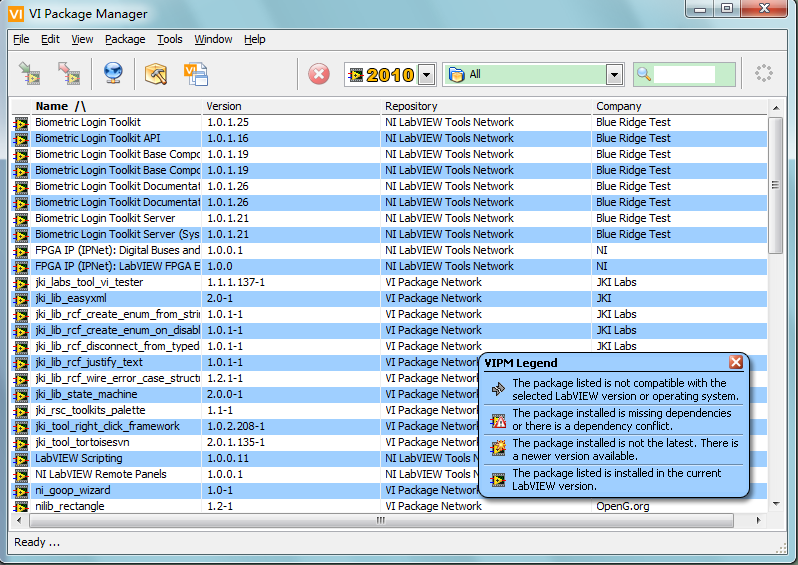Viewport: 798px width, 565px height.
Task: Open the VI Package Builder icon
Action: tap(156, 74)
